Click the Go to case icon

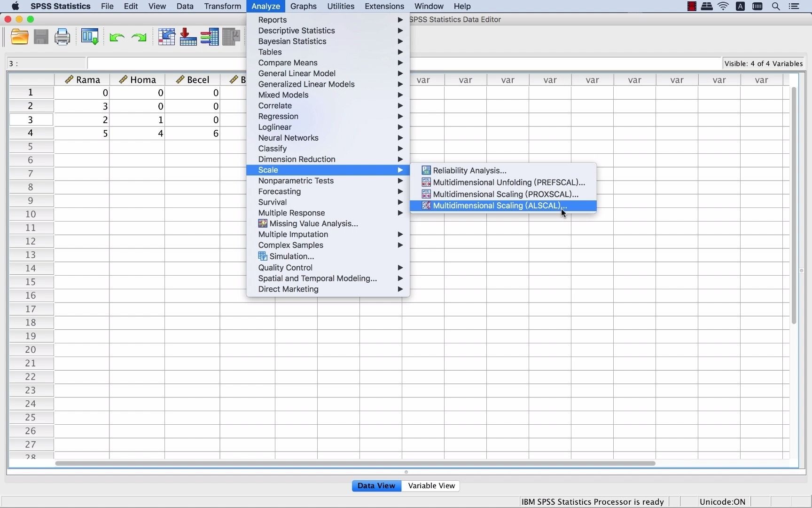tap(167, 37)
